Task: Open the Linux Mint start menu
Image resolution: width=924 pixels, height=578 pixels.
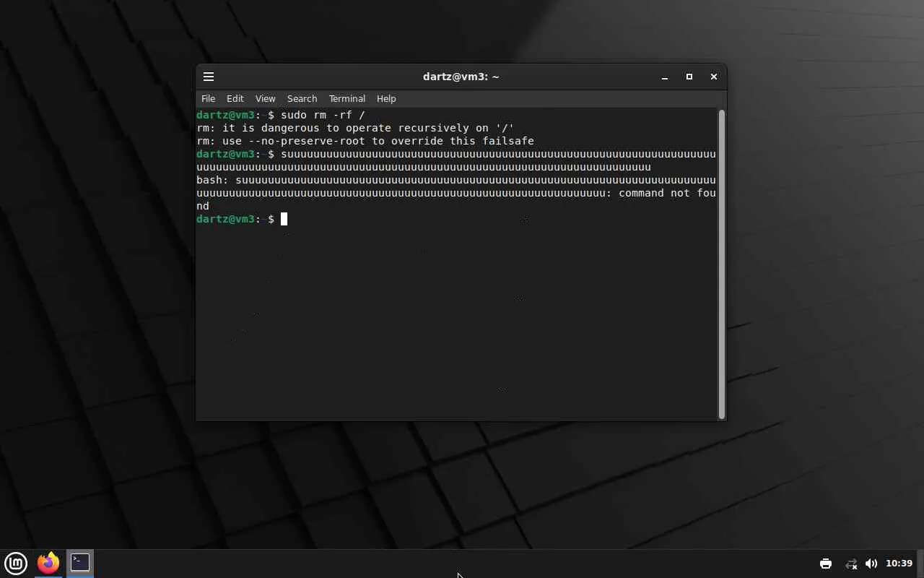Action: [x=16, y=563]
